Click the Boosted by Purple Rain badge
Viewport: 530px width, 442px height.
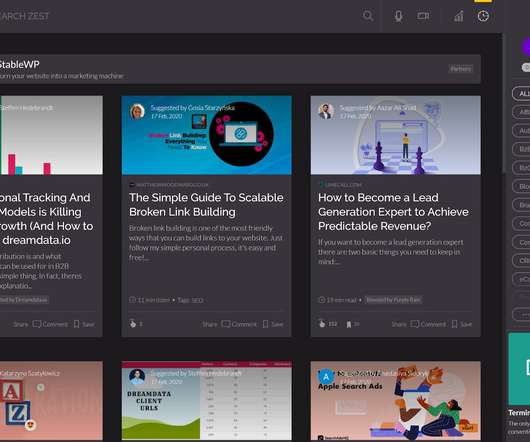[x=393, y=300]
